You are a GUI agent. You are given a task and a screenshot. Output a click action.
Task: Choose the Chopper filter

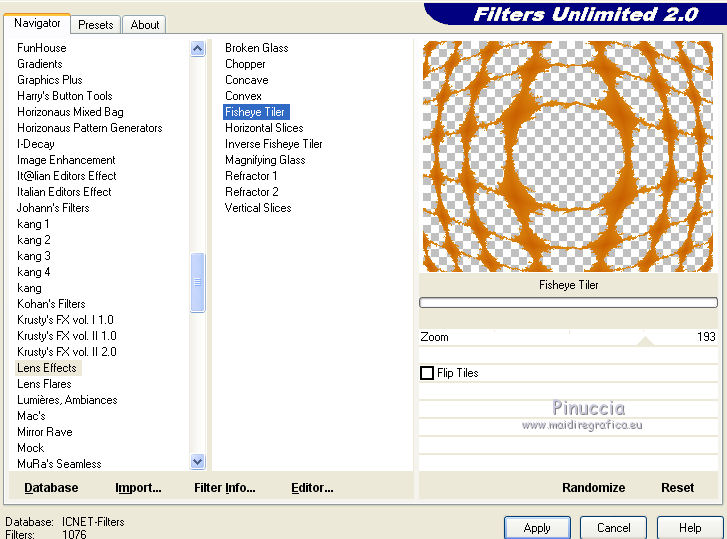pos(245,64)
